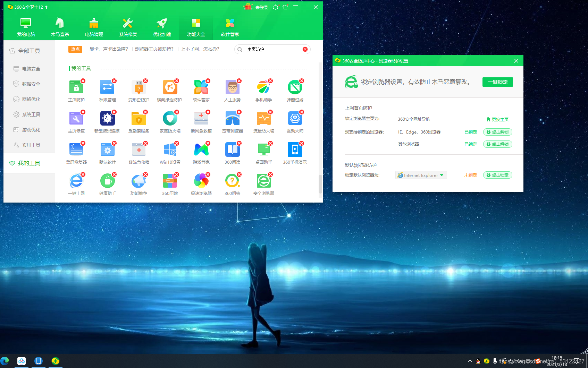Expand the Internet Explorer default browser dropdown
The image size is (588, 368).
421,175
